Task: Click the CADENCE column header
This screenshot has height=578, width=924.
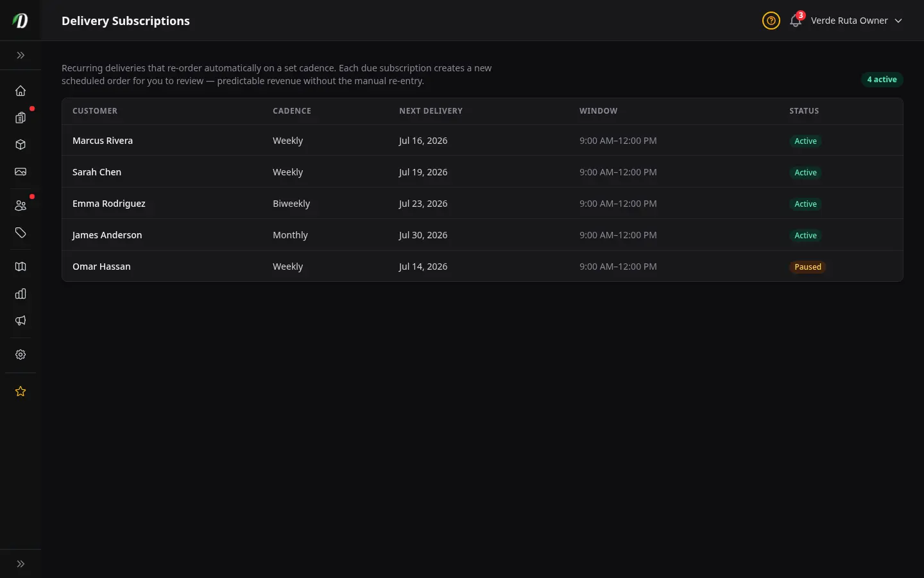Action: [292, 111]
